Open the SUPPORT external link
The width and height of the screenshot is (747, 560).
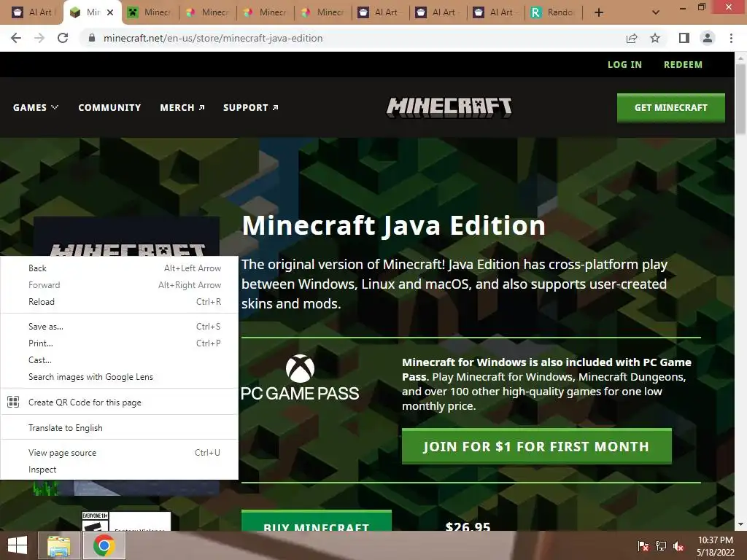point(251,108)
